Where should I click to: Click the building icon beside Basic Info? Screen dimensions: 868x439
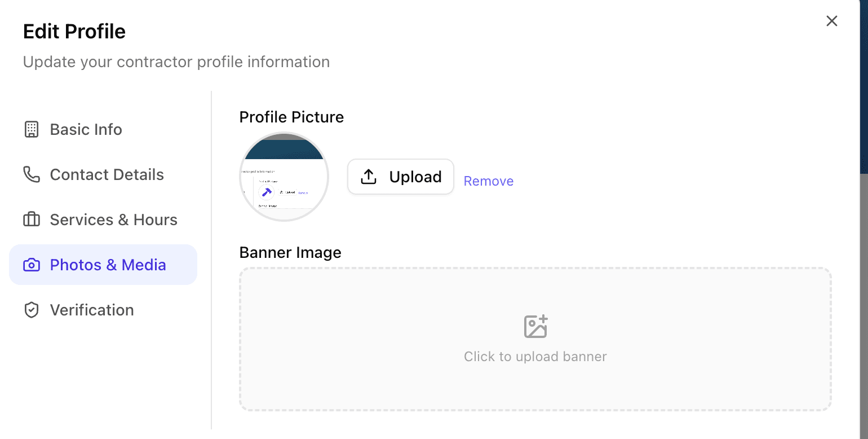32,129
